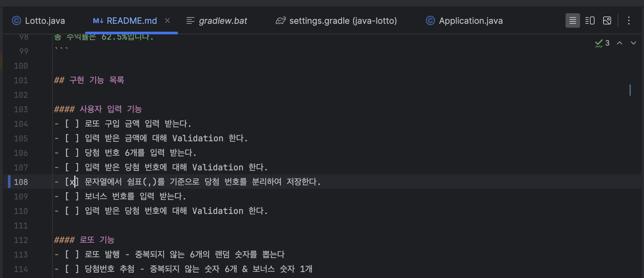Click the text 문자열에서 쉼표(,)를 기준으로
This screenshot has height=278, width=644.
tap(142, 182)
